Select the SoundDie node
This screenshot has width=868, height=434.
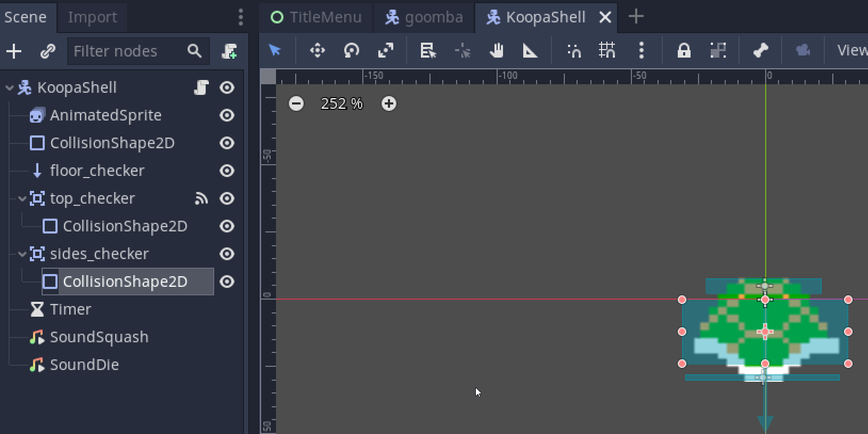(84, 365)
